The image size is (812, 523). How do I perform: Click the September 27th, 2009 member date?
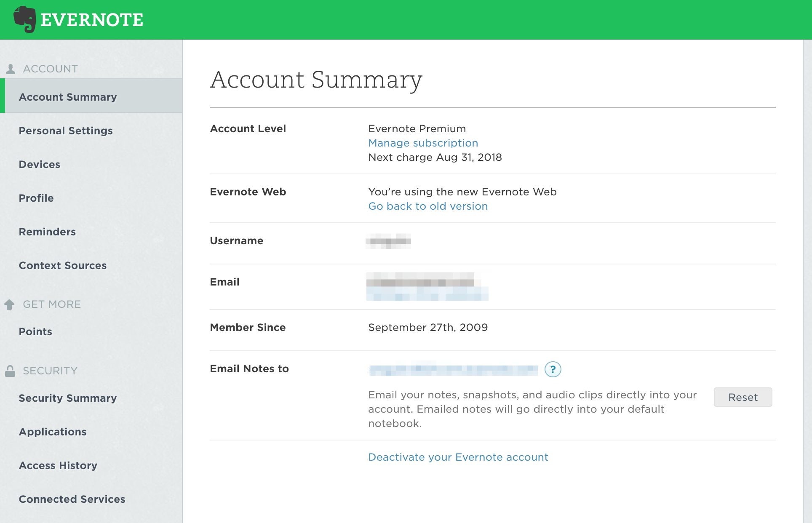point(428,328)
